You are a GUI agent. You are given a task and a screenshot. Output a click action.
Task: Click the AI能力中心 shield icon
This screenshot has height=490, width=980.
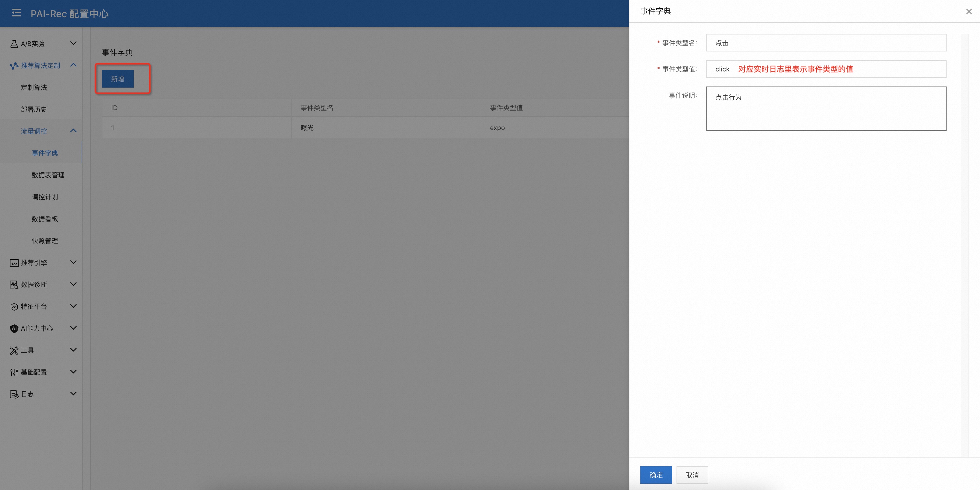pyautogui.click(x=14, y=328)
